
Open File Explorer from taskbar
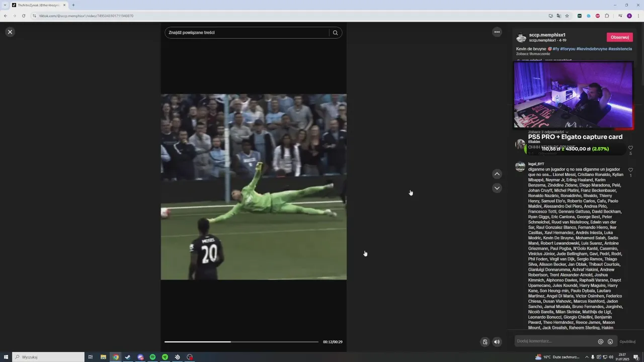103,357
